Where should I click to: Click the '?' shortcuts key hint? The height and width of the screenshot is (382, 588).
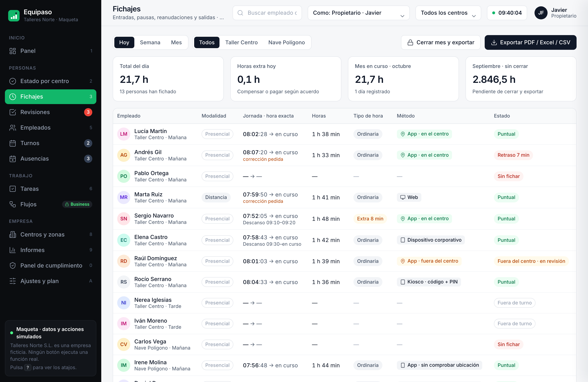point(28,368)
